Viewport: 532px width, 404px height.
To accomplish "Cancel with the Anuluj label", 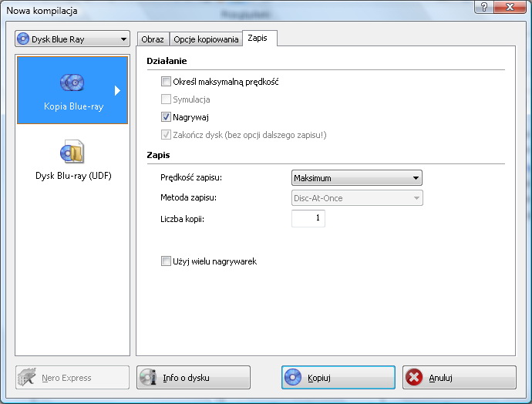I will tap(440, 378).
